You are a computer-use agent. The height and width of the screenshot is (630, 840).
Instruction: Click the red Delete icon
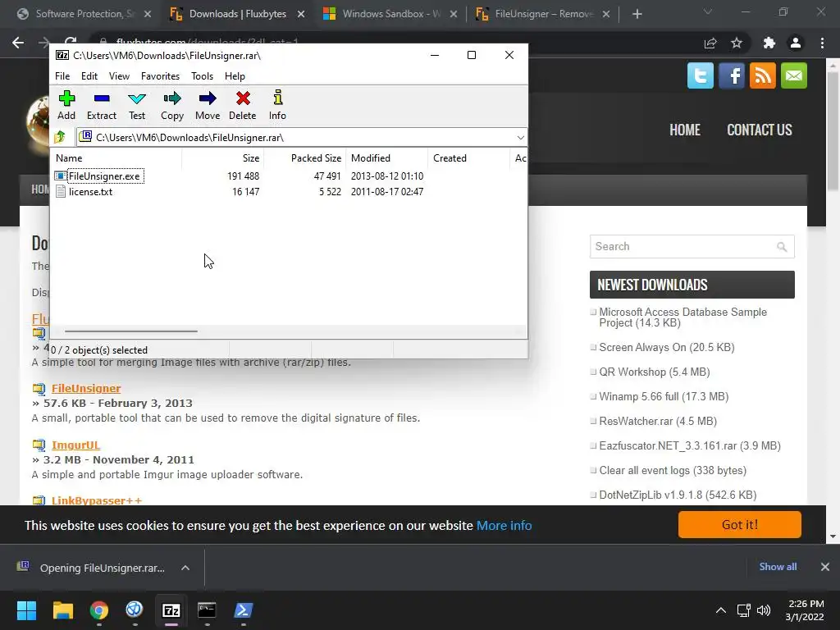(x=243, y=105)
